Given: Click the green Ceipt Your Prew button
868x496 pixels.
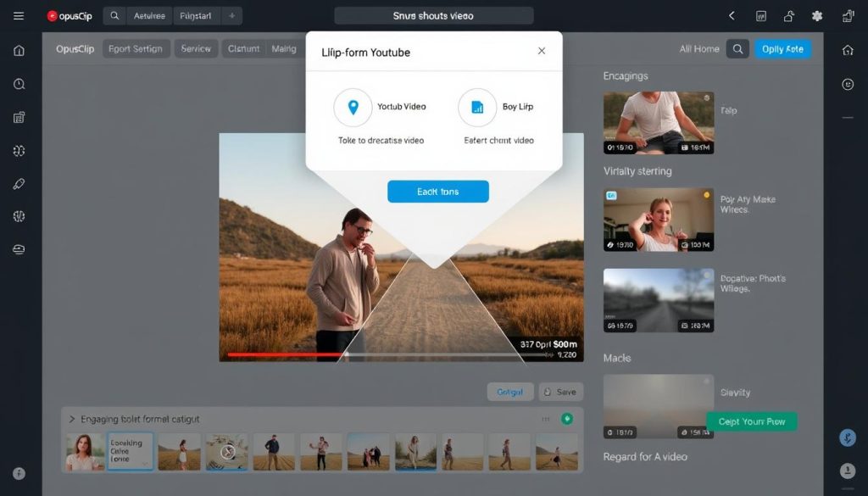Looking at the screenshot, I should click(x=751, y=421).
